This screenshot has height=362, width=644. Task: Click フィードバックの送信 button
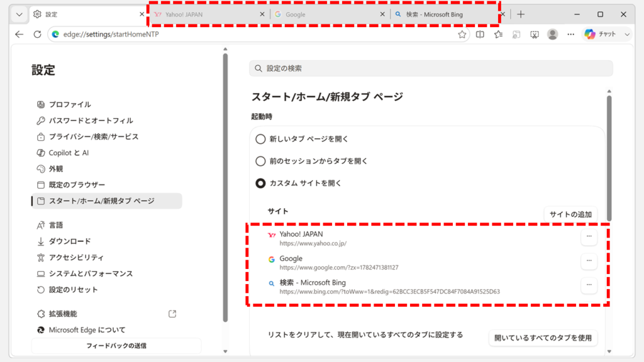click(x=116, y=346)
